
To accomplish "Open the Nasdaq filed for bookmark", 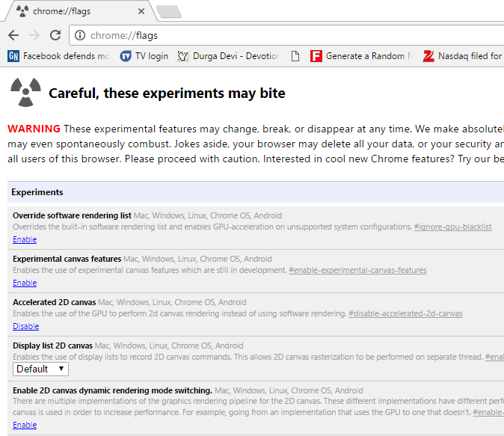I will click(x=462, y=56).
